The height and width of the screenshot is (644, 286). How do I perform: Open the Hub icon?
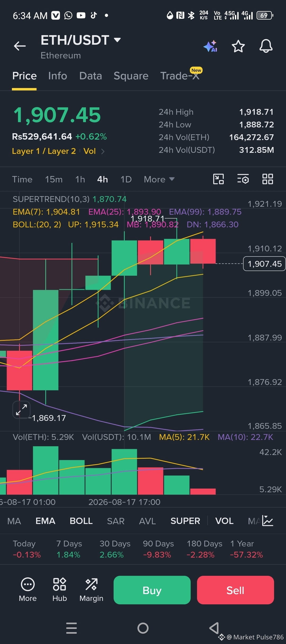(60, 584)
